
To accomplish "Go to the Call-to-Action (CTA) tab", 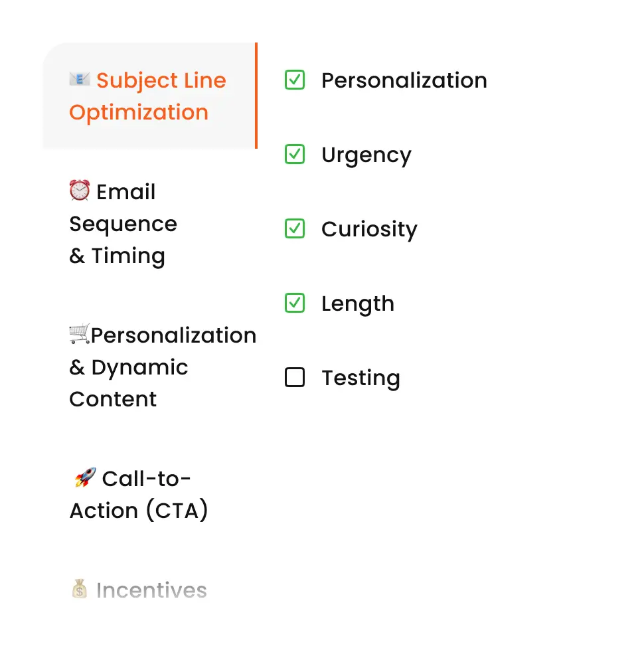I will point(139,495).
